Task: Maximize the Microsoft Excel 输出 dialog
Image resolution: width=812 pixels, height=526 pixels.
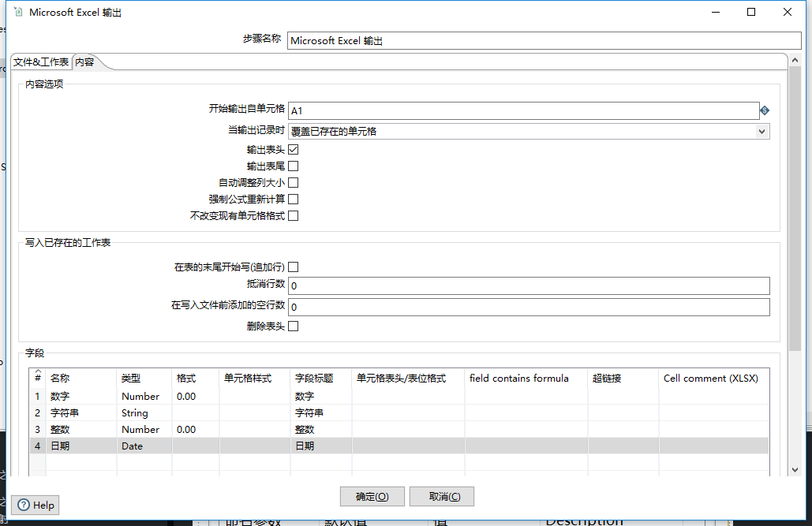Action: (751, 12)
